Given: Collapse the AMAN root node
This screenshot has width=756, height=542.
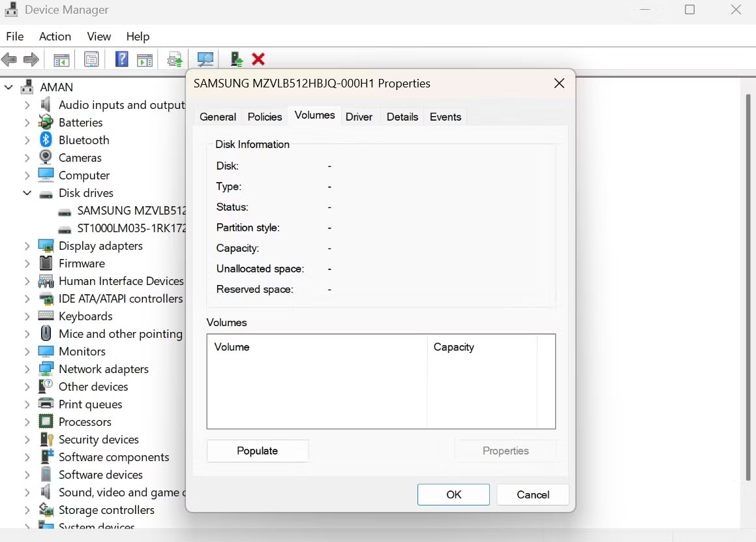Looking at the screenshot, I should [x=8, y=87].
